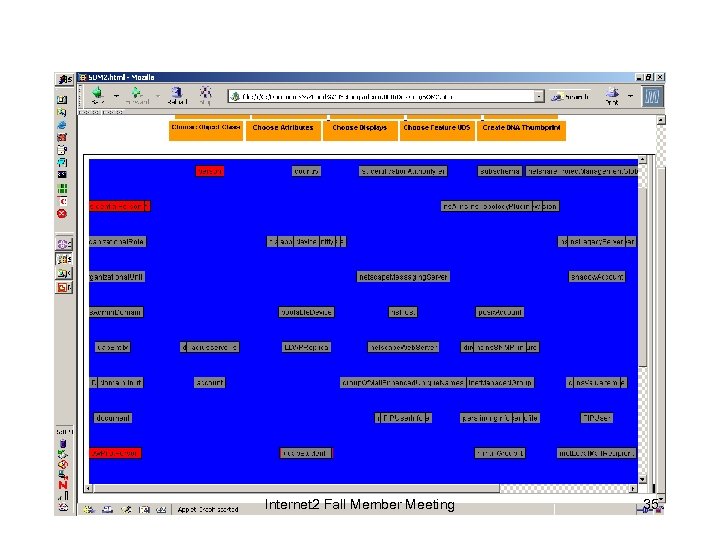
Task: Click the applet vertical scrollbar up arrow
Action: (x=642, y=160)
